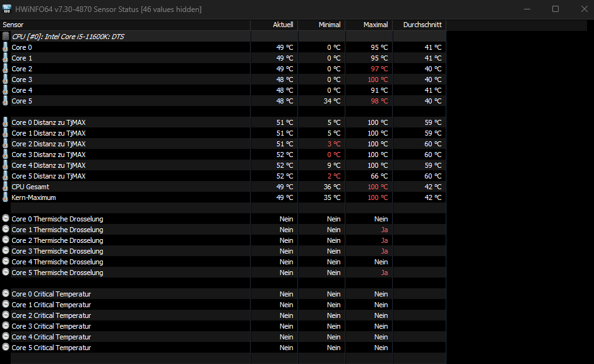Viewport: 594px width, 364px height.
Task: Click status icon for Core 5 Critical Temperatur
Action: [x=6, y=347]
